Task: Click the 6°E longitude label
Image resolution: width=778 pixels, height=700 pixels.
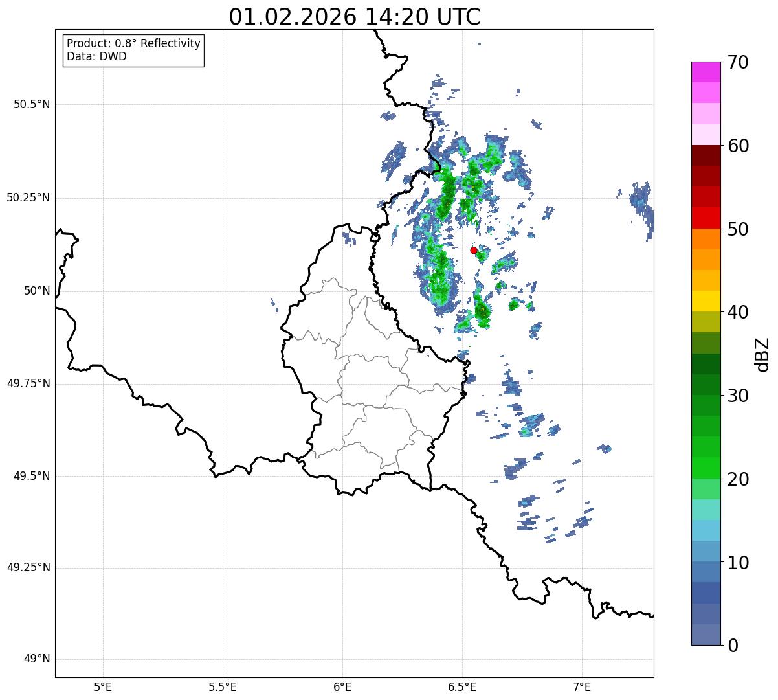Action: [x=342, y=686]
